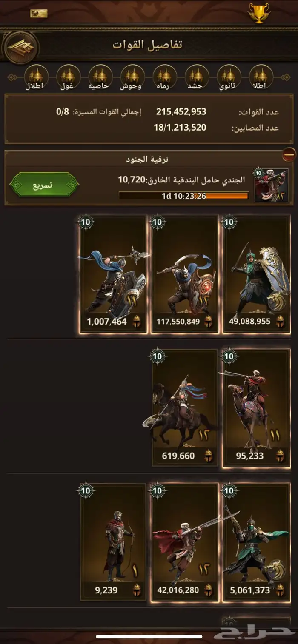Open the troop card with 117,550,849 soldiers
298x644 pixels.
pos(185,274)
